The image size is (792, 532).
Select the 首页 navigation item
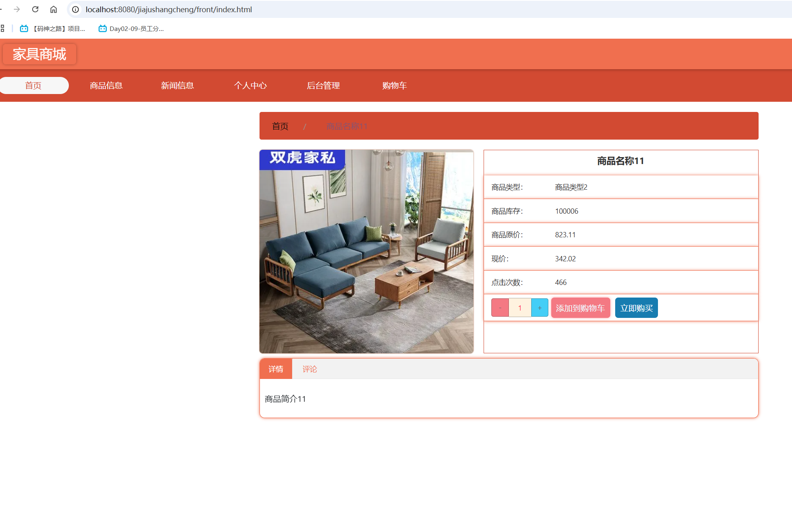[x=33, y=85]
